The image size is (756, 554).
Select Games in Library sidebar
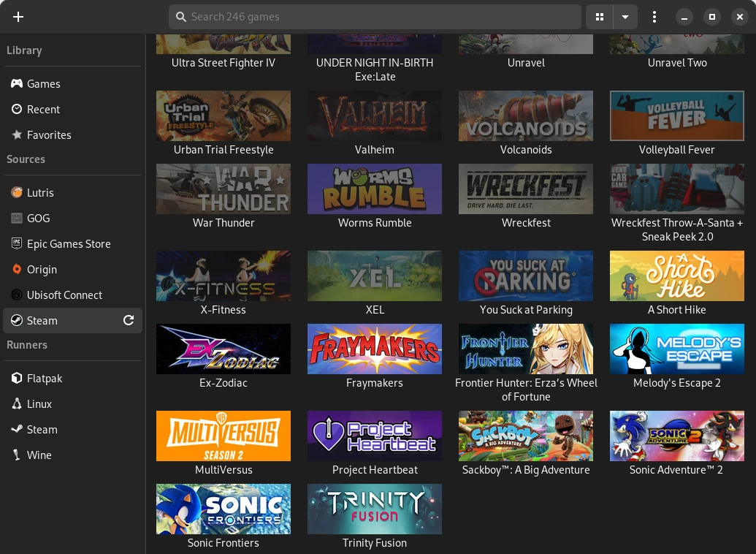pos(72,83)
